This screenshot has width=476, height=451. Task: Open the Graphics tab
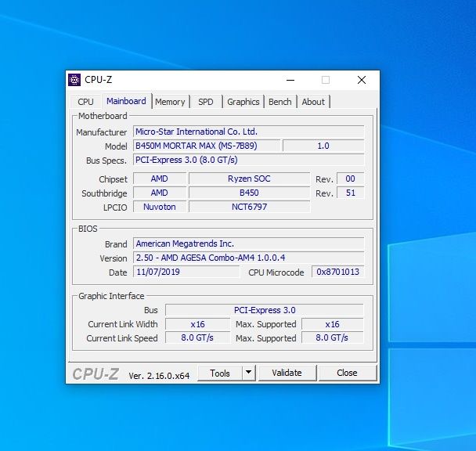(x=243, y=102)
